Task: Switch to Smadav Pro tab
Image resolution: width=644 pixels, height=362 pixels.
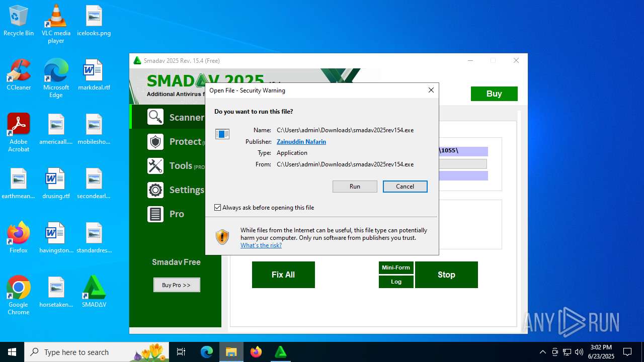Action: coord(176,214)
